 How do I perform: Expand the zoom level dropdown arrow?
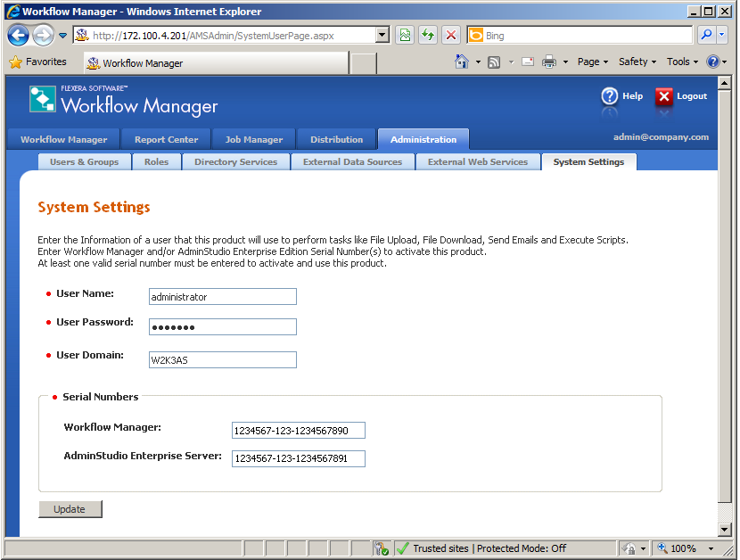(711, 548)
